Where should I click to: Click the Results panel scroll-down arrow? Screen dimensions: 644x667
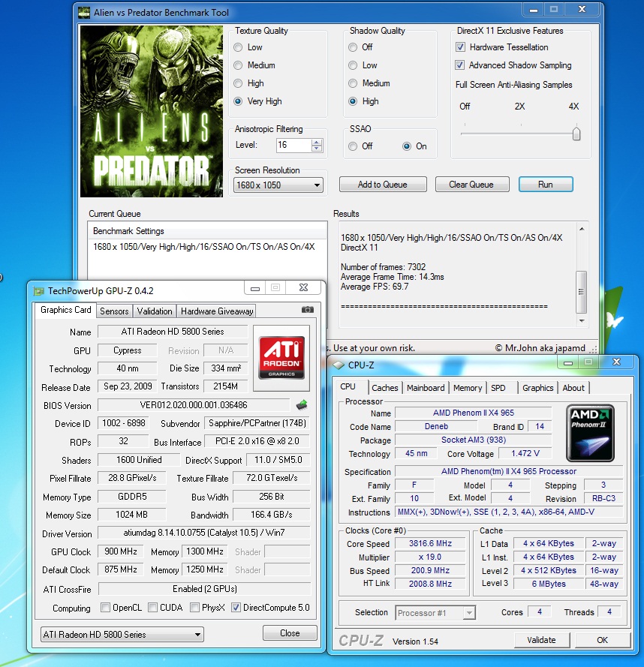[x=582, y=320]
